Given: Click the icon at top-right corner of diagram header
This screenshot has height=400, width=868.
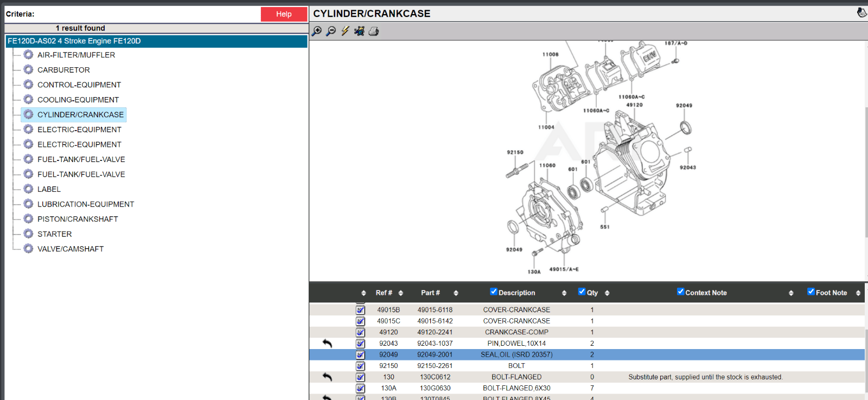Looking at the screenshot, I should coord(861,12).
